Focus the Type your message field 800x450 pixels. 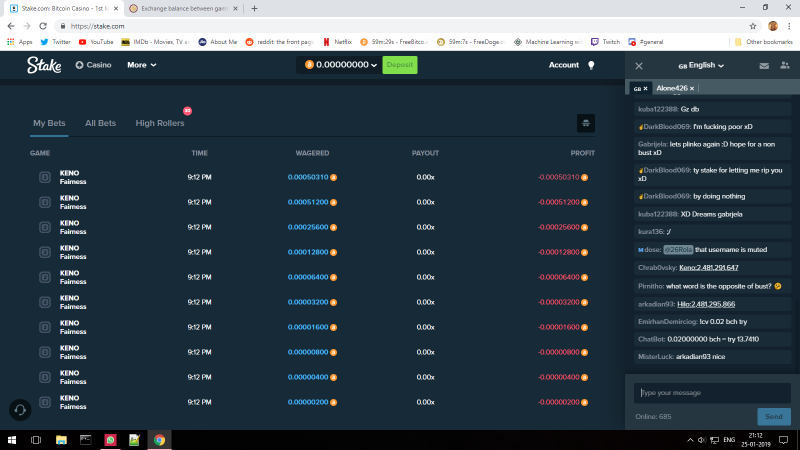pyautogui.click(x=712, y=393)
